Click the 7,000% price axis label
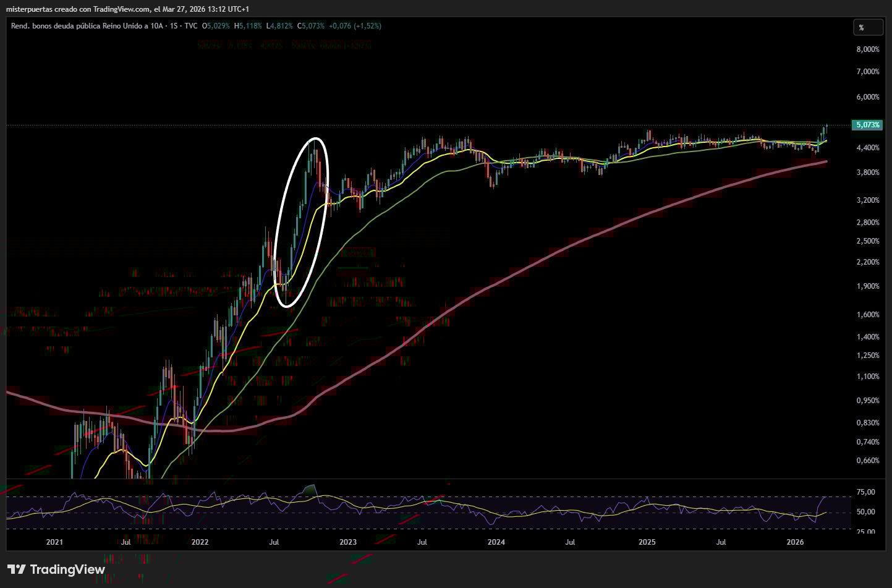This screenshot has height=588, width=892. 868,72
